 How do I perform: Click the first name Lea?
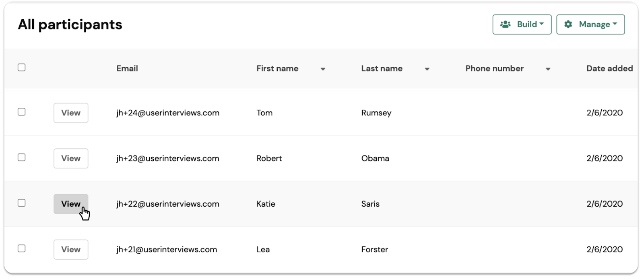(x=263, y=249)
